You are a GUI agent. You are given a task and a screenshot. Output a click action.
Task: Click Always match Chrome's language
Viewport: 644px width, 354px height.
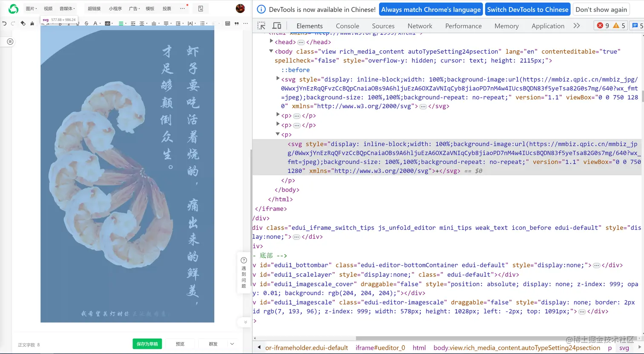point(431,9)
